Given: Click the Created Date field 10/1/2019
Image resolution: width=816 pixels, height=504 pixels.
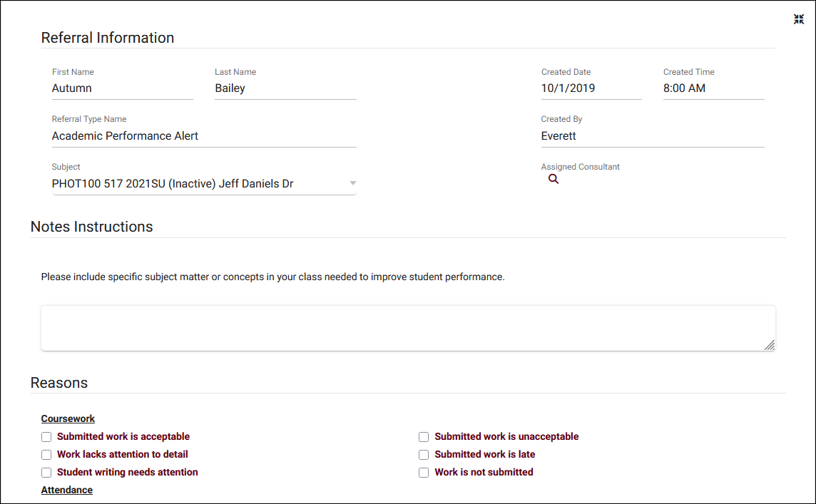Looking at the screenshot, I should 591,88.
